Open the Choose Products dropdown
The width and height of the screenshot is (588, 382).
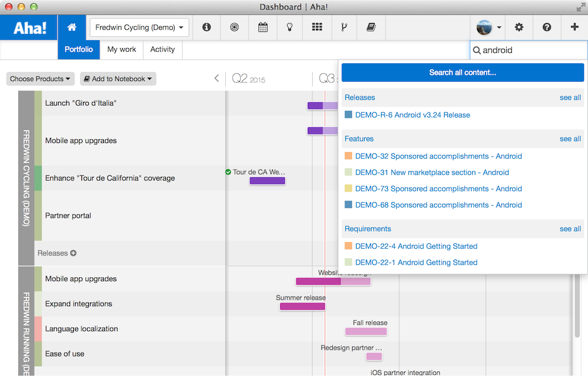(x=40, y=79)
